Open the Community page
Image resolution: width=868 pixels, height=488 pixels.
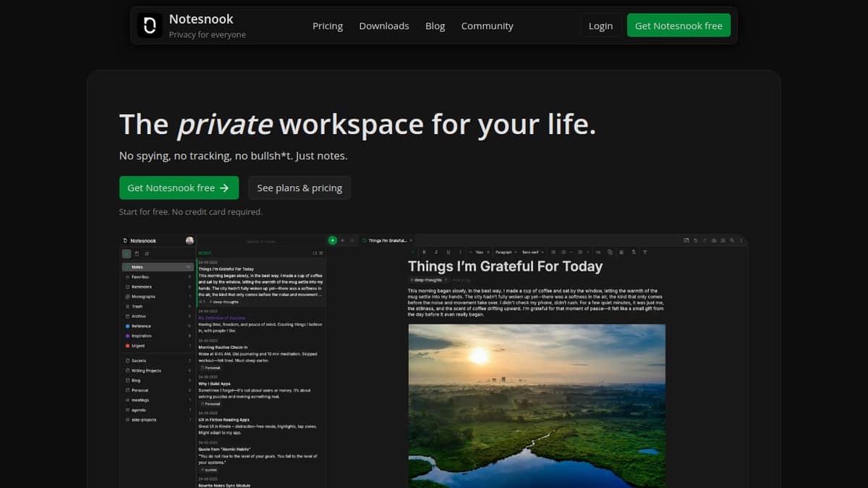click(x=488, y=25)
